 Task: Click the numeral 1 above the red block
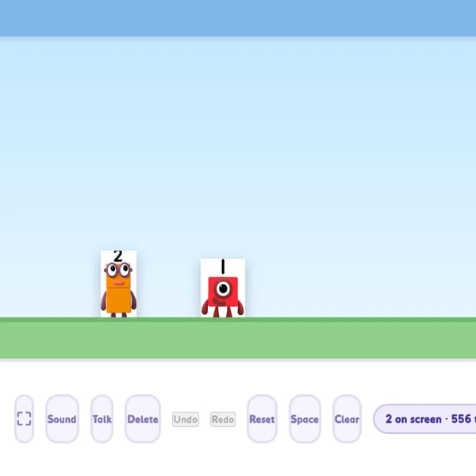pyautogui.click(x=223, y=267)
